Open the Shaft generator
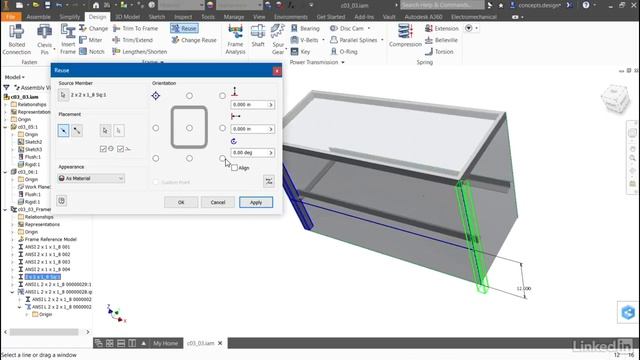Image resolution: width=640 pixels, height=360 pixels. point(258,36)
